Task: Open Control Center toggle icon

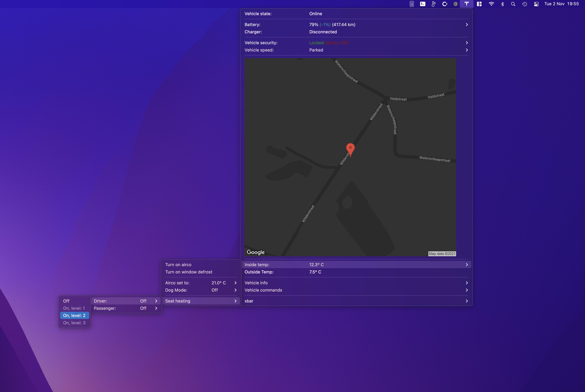Action: click(536, 4)
